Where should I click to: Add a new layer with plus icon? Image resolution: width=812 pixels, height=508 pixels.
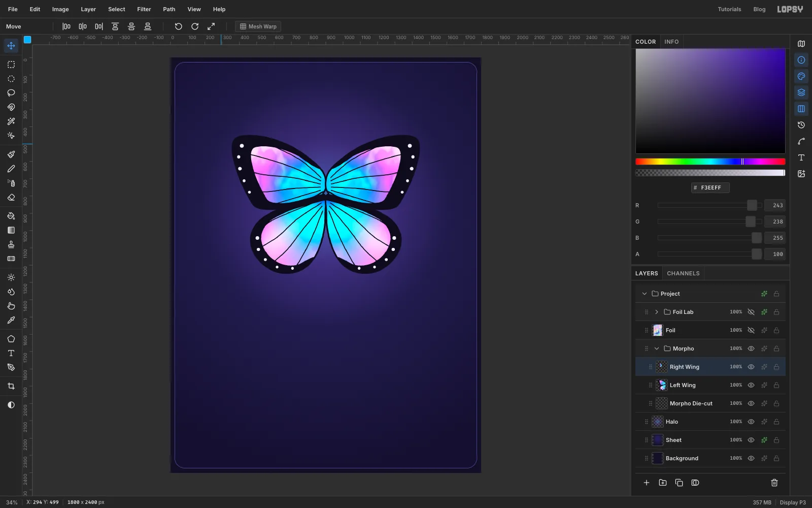coord(647,483)
